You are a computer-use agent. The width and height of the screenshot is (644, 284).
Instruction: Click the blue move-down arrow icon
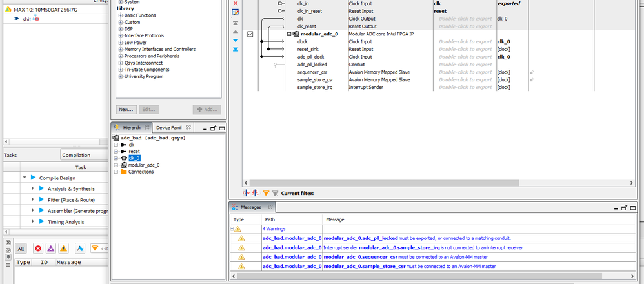coord(235,40)
